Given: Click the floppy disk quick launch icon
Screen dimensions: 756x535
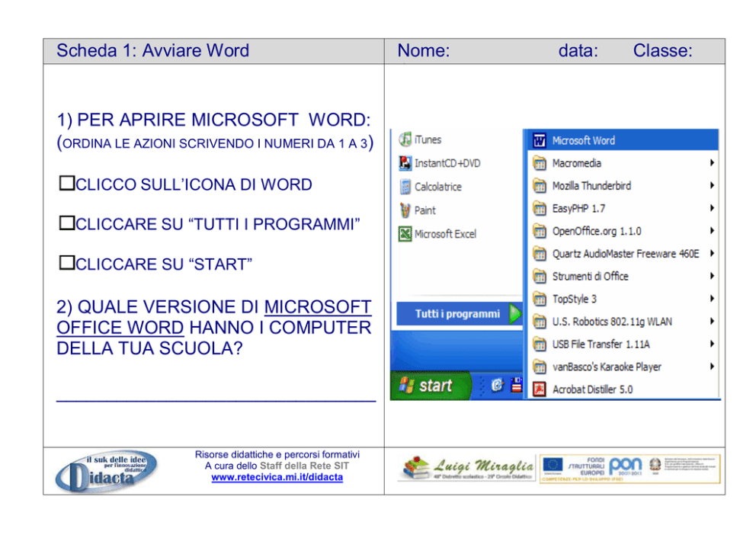Looking at the screenshot, I should click(x=517, y=385).
